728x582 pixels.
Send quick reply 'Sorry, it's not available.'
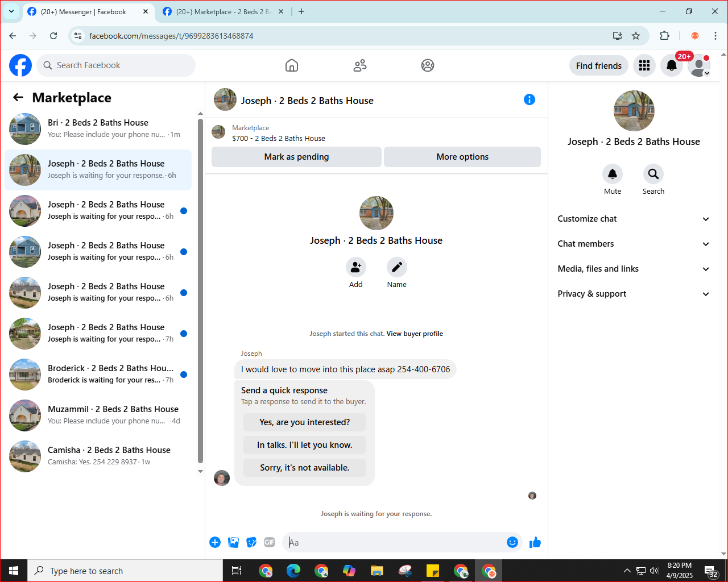coord(305,468)
